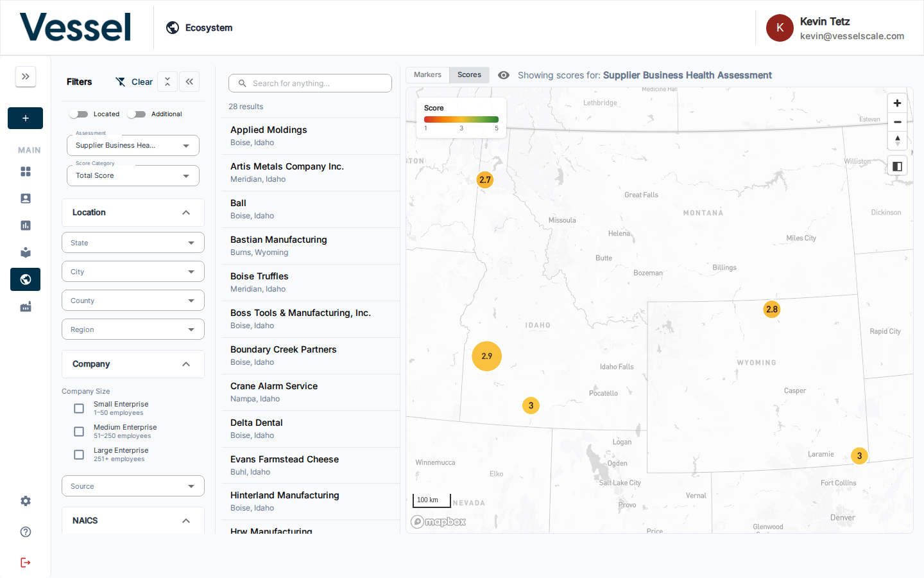
Task: Toggle the Additional switch
Action: point(136,114)
